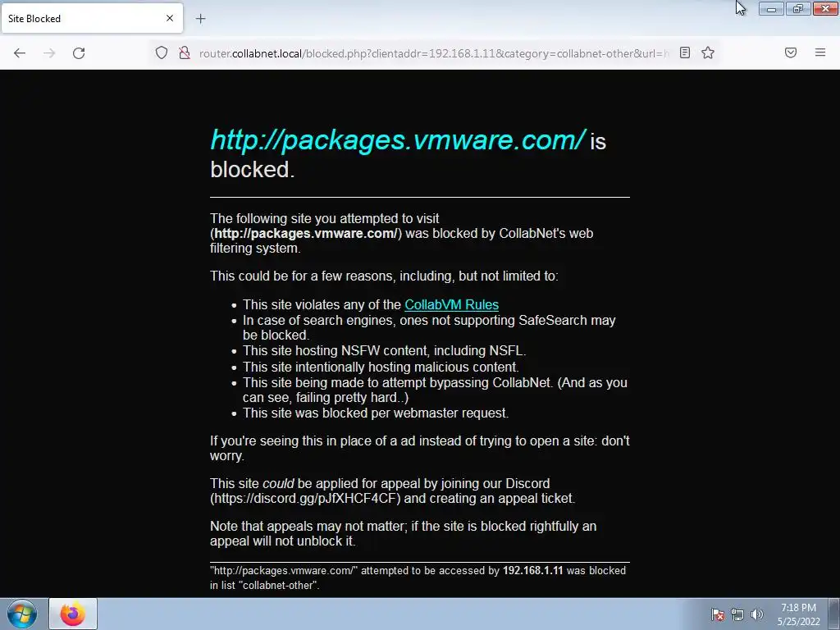Screen dimensions: 840x630
Task: Open the network status tray icon
Action: coord(737,614)
